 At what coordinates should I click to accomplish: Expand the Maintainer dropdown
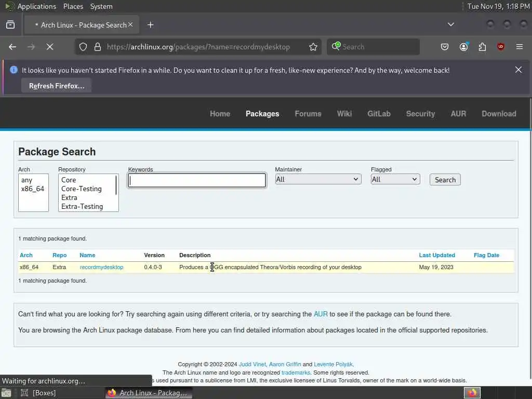coord(317,179)
